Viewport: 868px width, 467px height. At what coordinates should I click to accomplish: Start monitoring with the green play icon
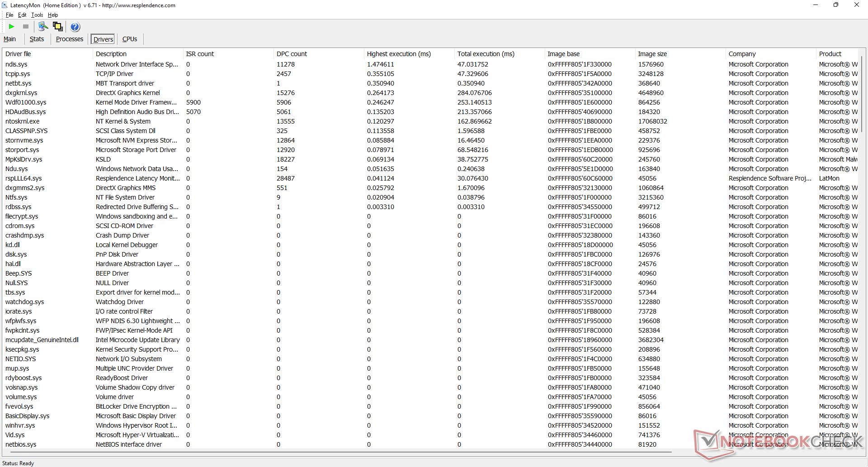12,27
